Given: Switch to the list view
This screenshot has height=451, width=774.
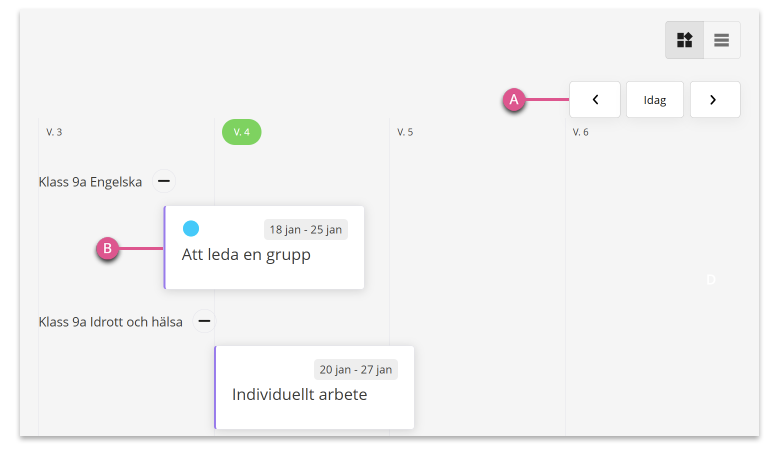Looking at the screenshot, I should coord(722,40).
